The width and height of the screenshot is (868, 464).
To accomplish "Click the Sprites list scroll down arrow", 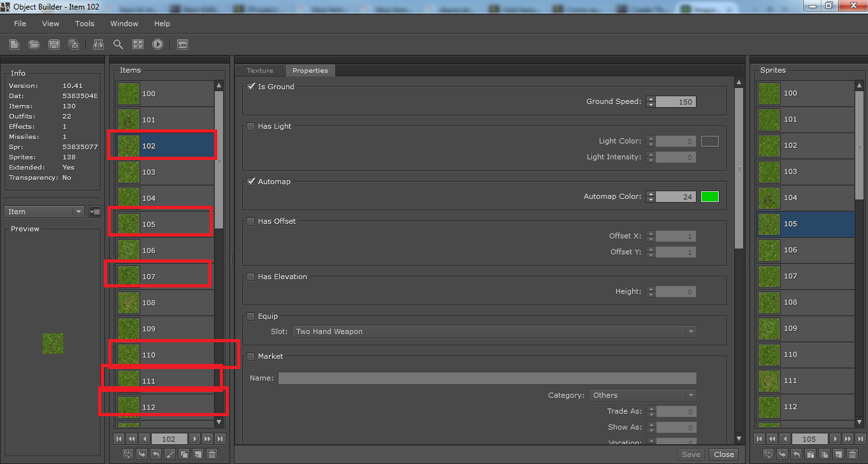I will coord(860,421).
